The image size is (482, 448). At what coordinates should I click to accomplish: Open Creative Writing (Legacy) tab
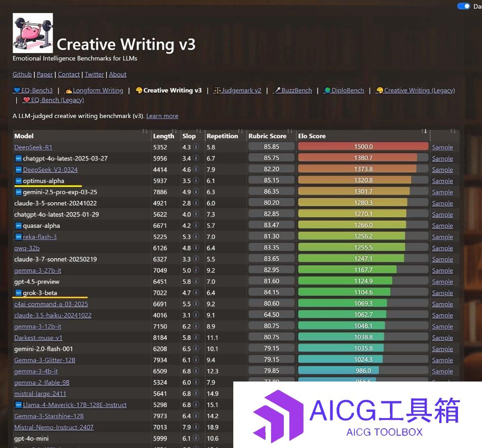coord(415,91)
